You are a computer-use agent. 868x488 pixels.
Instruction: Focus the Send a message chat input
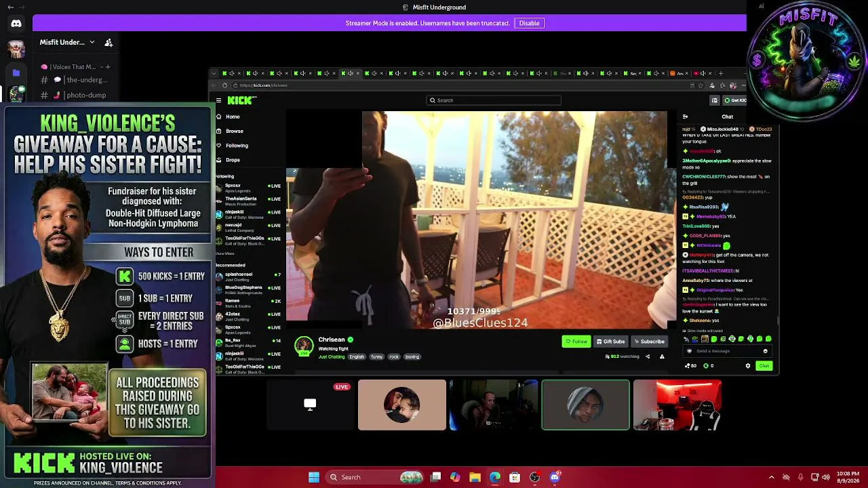click(x=728, y=351)
